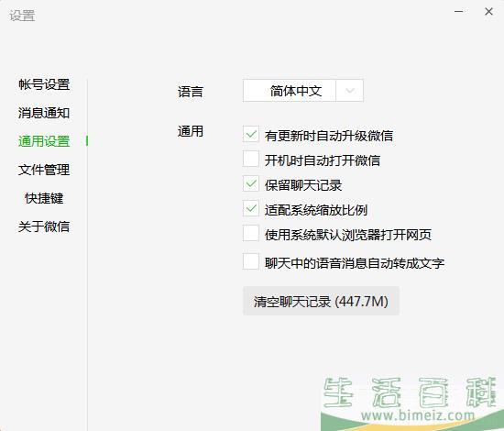Close the 设置 window

click(x=489, y=12)
